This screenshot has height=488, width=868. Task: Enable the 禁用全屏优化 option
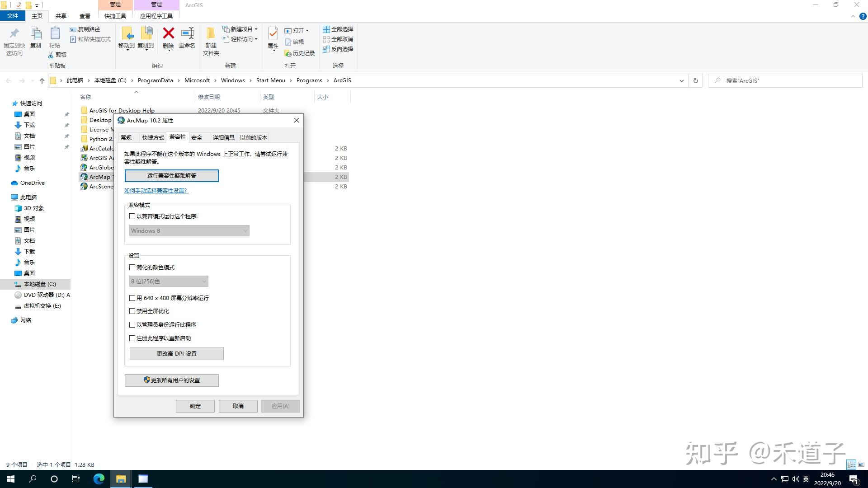pyautogui.click(x=132, y=311)
